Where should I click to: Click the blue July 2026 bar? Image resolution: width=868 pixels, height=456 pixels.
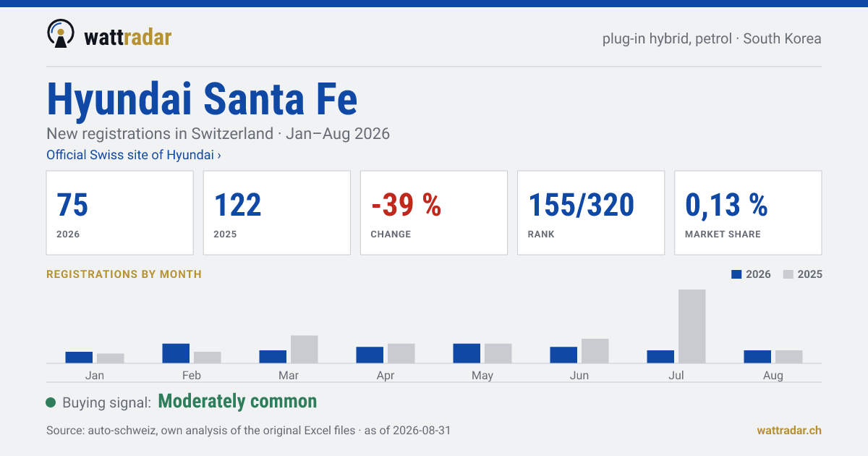[660, 357]
